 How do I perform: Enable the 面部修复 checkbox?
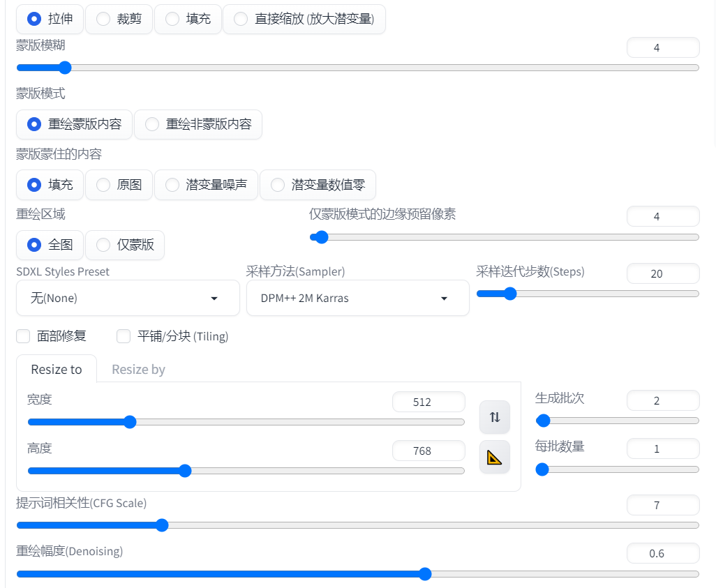coord(23,336)
